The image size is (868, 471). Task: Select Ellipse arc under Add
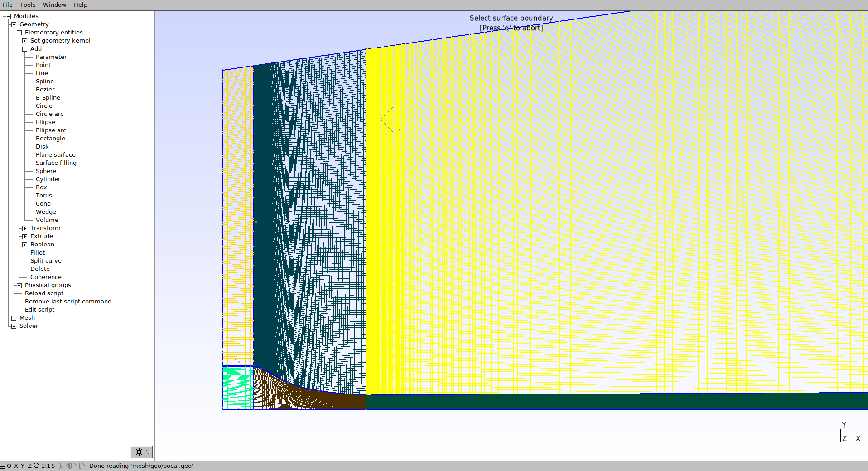(51, 130)
